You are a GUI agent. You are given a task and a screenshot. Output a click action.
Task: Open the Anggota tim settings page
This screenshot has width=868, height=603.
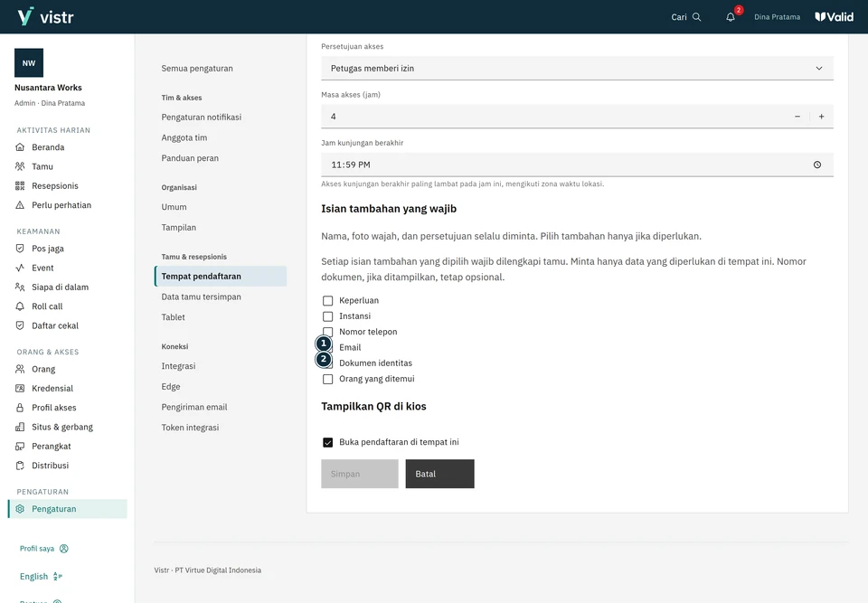184,138
